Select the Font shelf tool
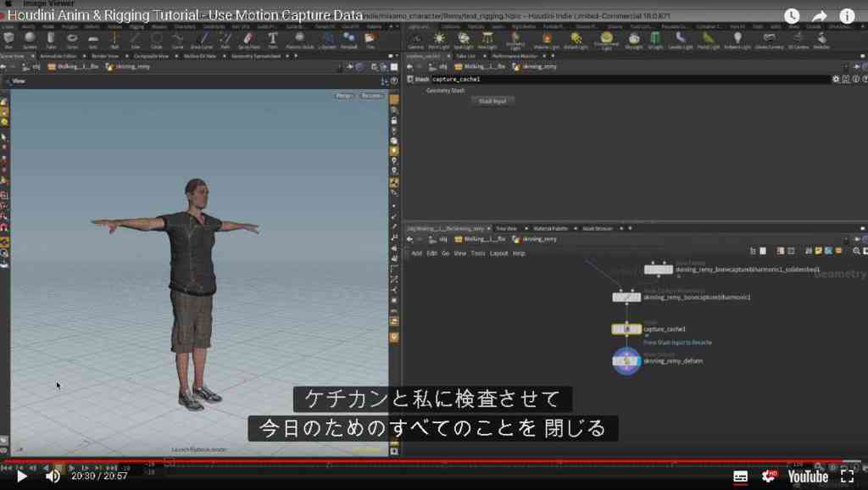 click(272, 40)
